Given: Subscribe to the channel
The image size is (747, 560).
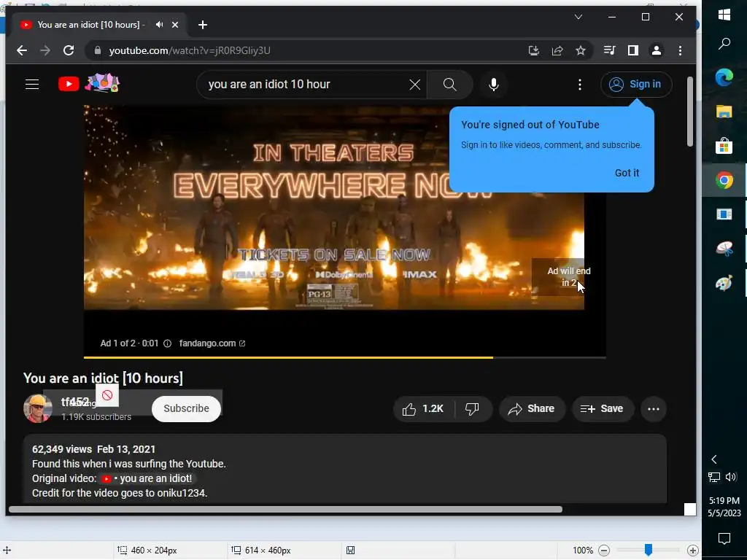Looking at the screenshot, I should (186, 408).
